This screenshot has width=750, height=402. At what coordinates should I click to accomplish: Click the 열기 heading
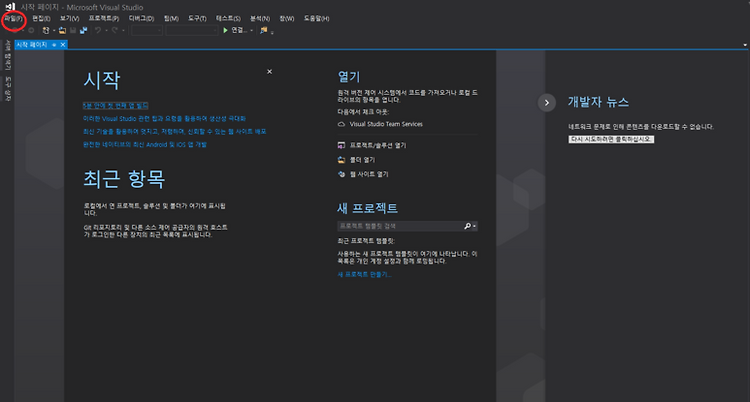(349, 77)
